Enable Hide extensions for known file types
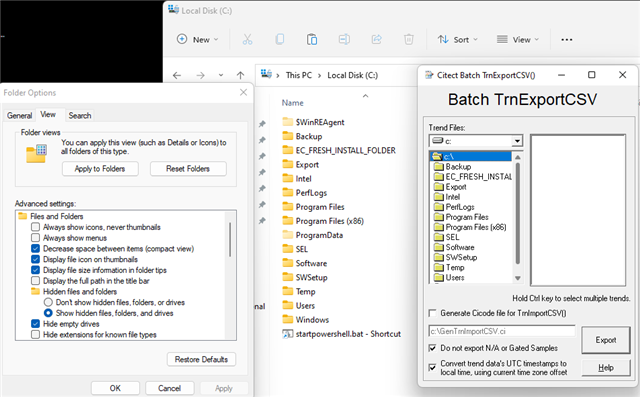Image resolution: width=640 pixels, height=397 pixels. [x=36, y=335]
